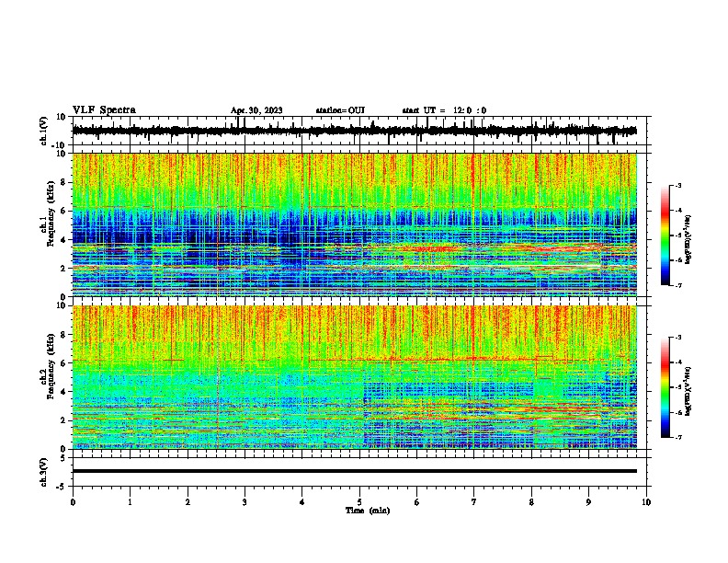Click inside the ch.1 spectrogram panel

click(x=355, y=224)
